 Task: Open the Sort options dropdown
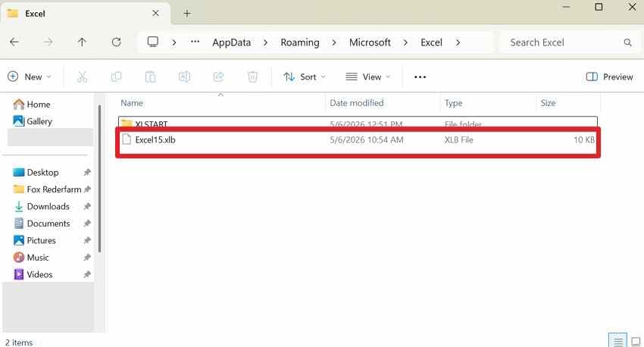tap(305, 77)
